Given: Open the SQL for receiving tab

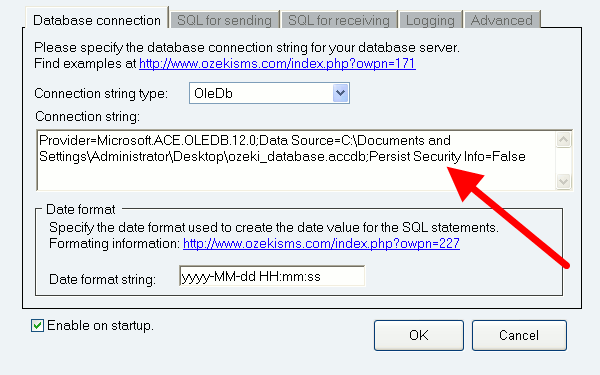Looking at the screenshot, I should click(x=339, y=20).
